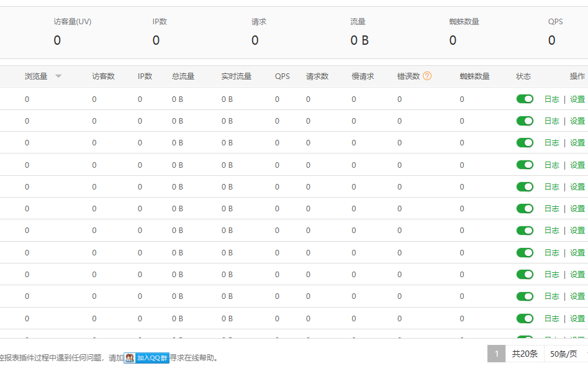The image size is (588, 371).
Task: Toggle the tenth row's status switch
Action: click(525, 296)
